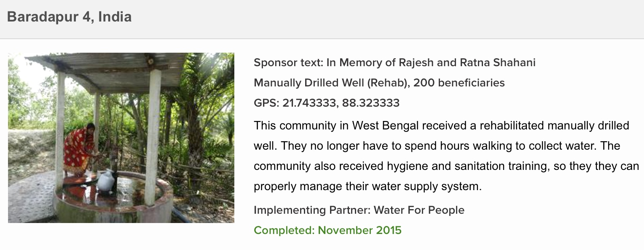The width and height of the screenshot is (644, 250).
Task: Click the '200 beneficiaries' text
Action: [x=459, y=83]
